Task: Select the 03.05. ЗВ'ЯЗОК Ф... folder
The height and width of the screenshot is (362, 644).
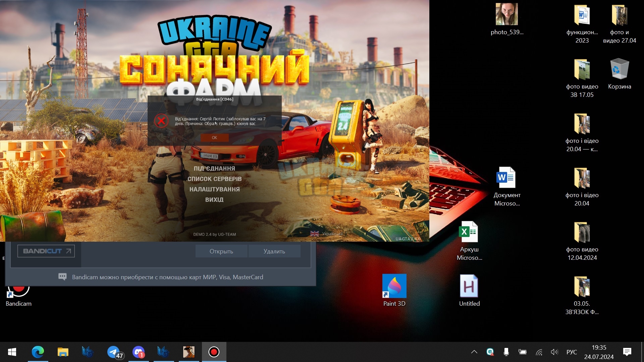Action: [x=582, y=296]
